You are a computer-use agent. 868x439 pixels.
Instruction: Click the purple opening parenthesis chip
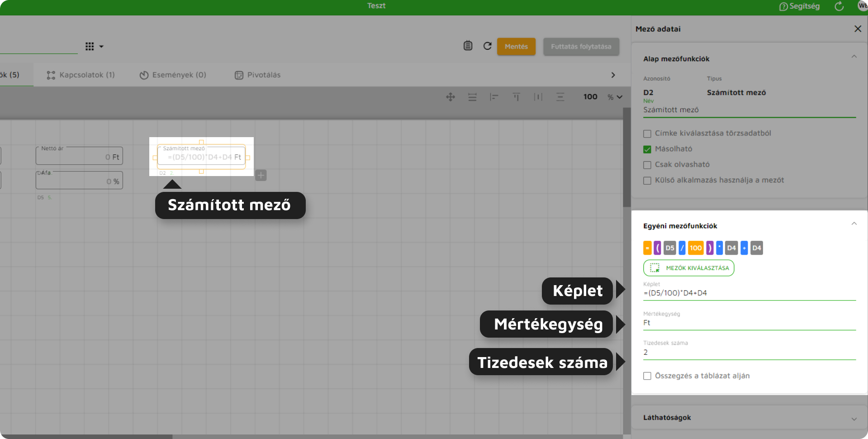coord(657,248)
